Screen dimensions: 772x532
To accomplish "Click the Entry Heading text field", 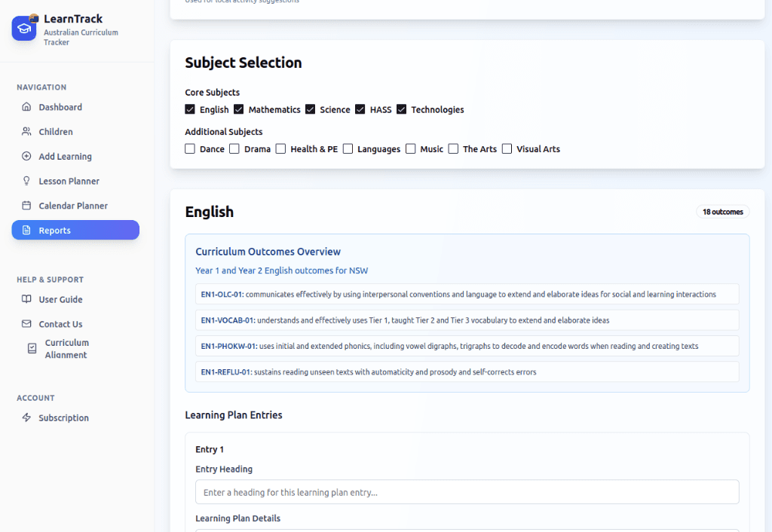I will [467, 491].
